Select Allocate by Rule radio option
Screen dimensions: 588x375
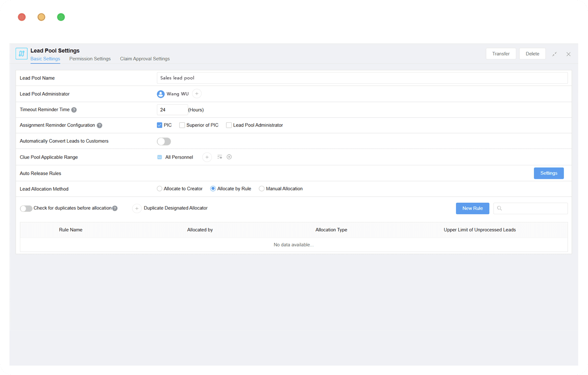pyautogui.click(x=213, y=189)
